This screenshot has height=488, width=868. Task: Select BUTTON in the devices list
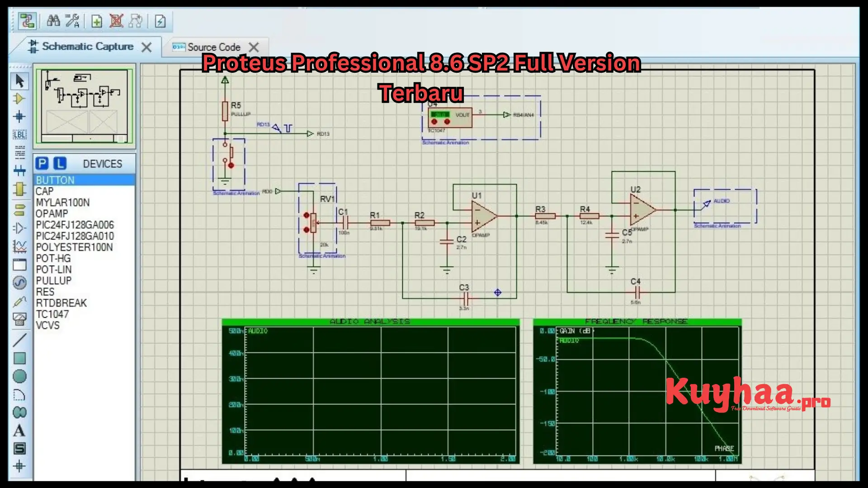coord(85,180)
